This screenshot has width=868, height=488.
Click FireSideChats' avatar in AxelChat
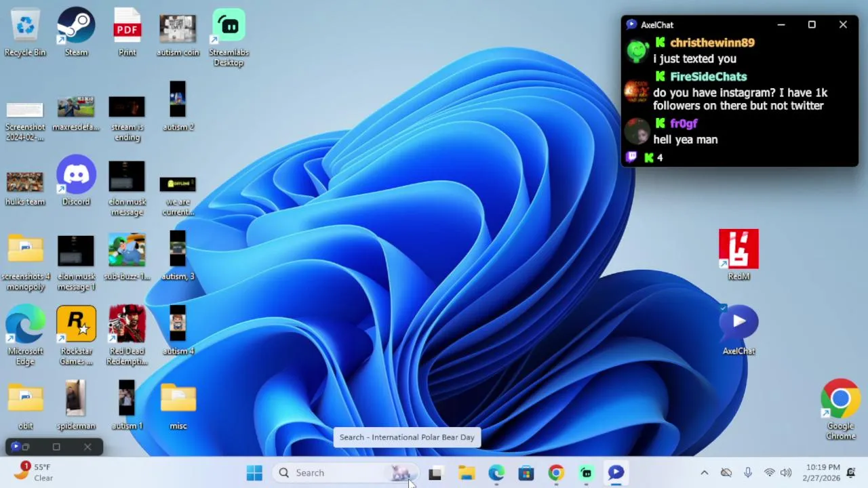pyautogui.click(x=636, y=89)
